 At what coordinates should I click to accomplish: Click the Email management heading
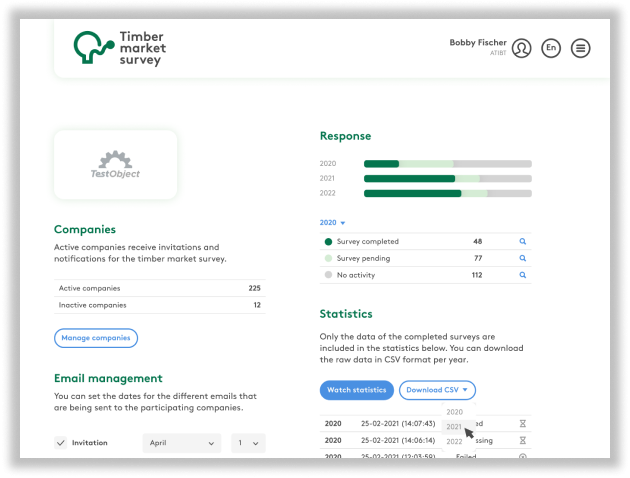(108, 378)
